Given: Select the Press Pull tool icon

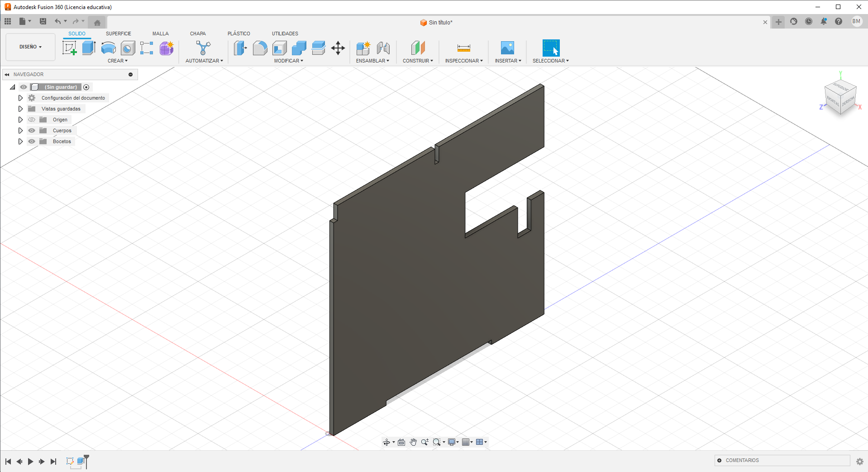Looking at the screenshot, I should click(x=240, y=48).
